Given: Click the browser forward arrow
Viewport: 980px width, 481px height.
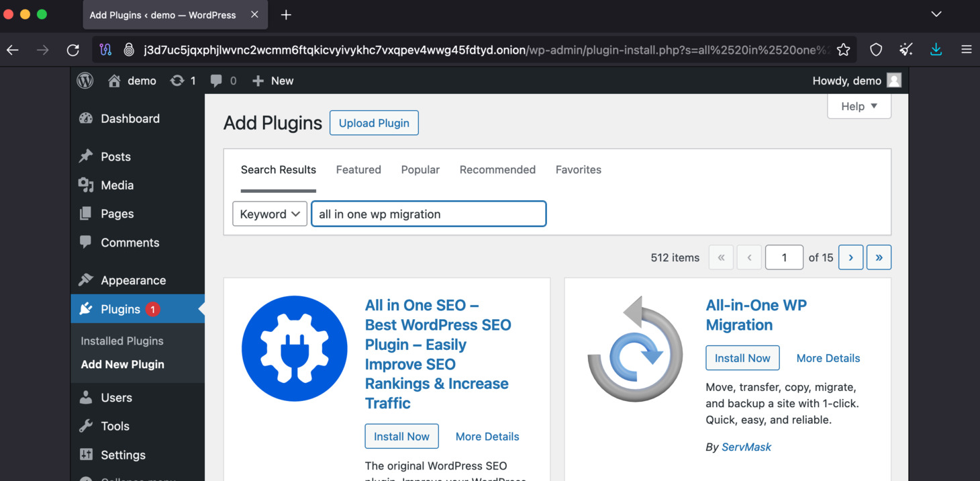Looking at the screenshot, I should [43, 50].
